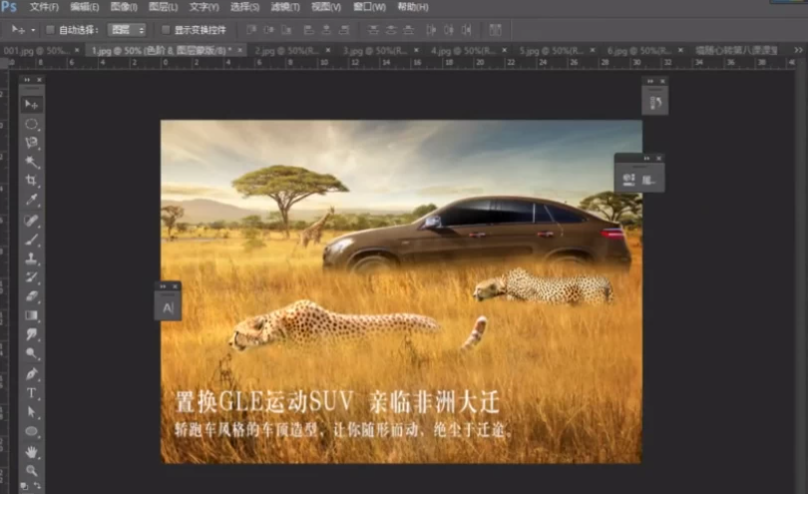The image size is (808, 517).
Task: Open the 编辑(E) menu
Action: (x=85, y=7)
